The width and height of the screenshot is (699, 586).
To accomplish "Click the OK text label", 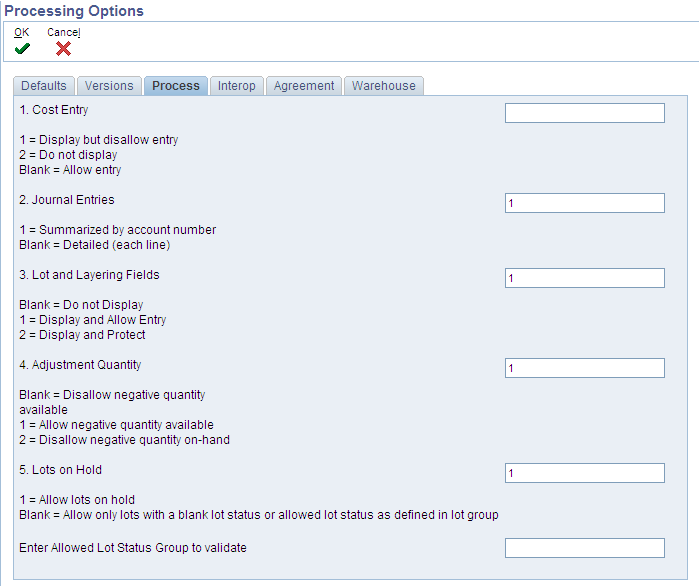I will [21, 32].
